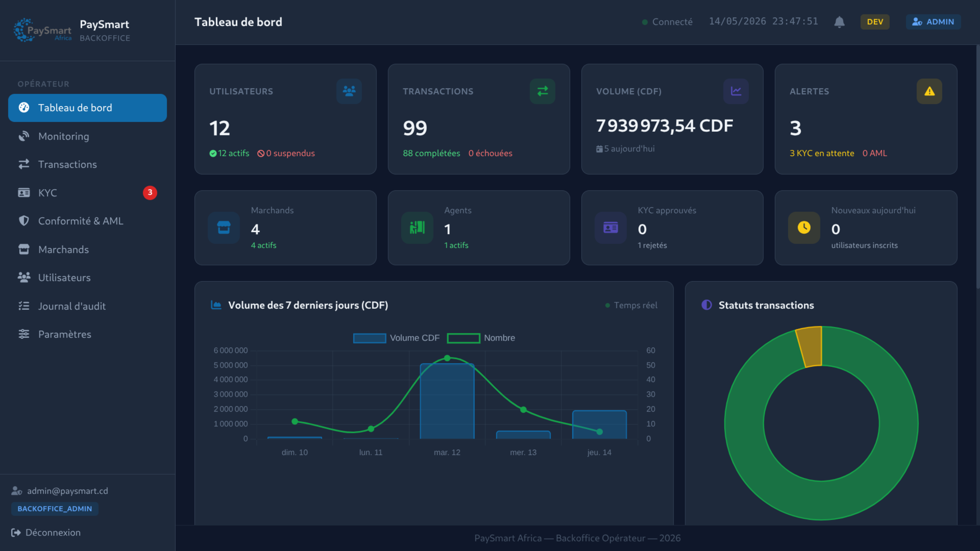The height and width of the screenshot is (551, 980).
Task: Click the user icon beside admin@paysmart.cd
Action: (x=17, y=490)
